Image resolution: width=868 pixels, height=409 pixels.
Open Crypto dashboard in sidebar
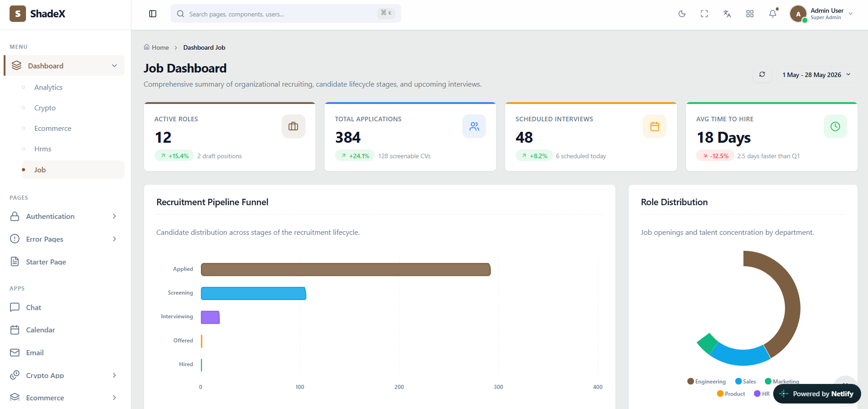(45, 108)
